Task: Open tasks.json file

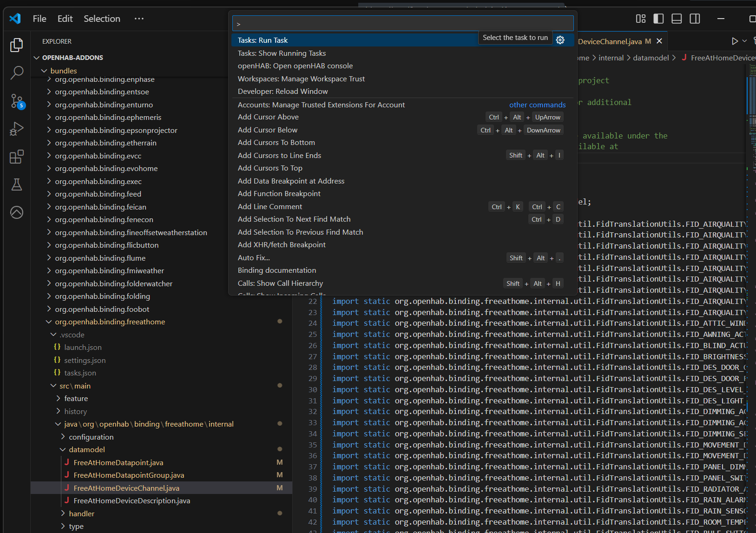Action: click(80, 373)
